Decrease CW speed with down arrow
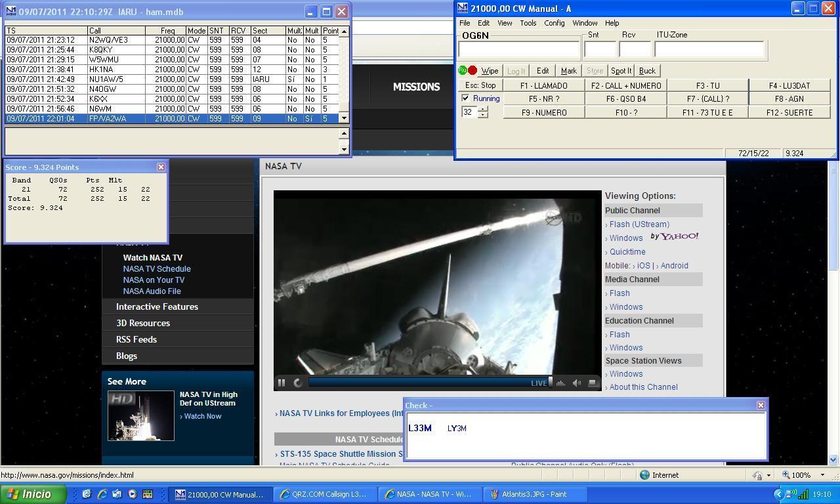The height and width of the screenshot is (504, 840). click(x=483, y=115)
